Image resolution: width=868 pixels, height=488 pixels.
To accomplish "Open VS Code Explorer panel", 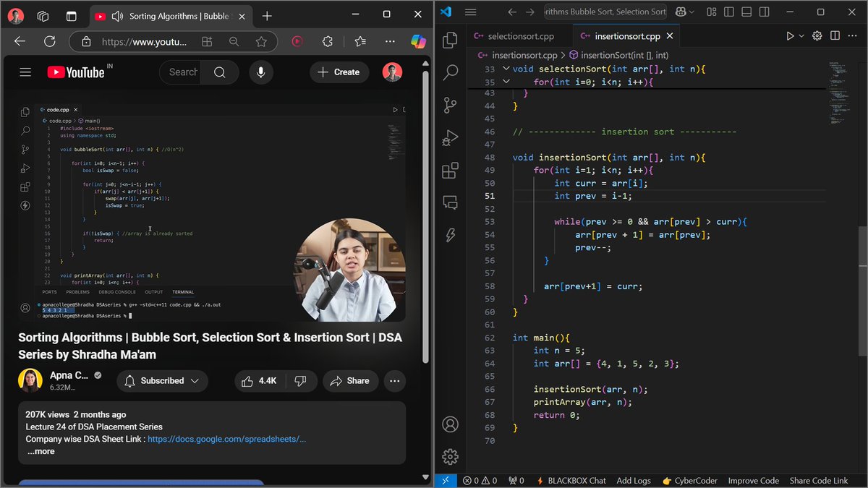I will (450, 40).
